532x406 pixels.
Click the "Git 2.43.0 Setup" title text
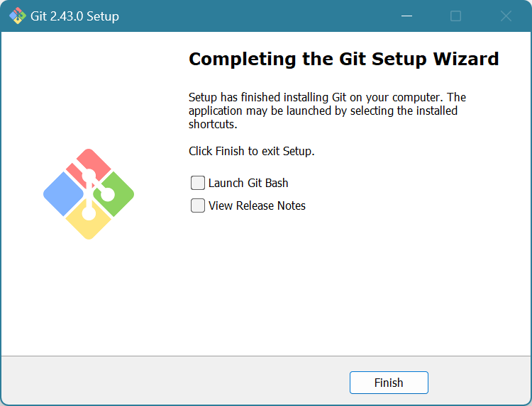(74, 16)
